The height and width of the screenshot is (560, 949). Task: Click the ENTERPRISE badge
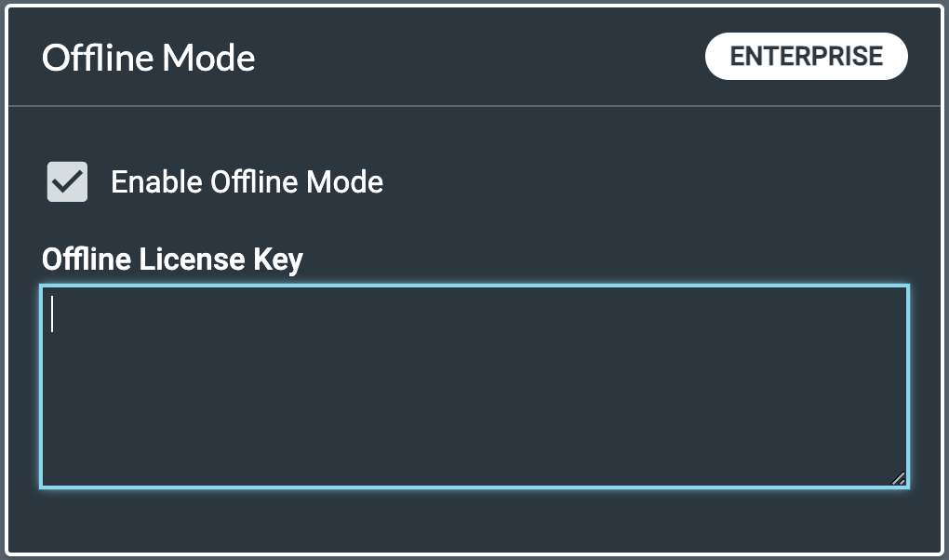point(806,56)
